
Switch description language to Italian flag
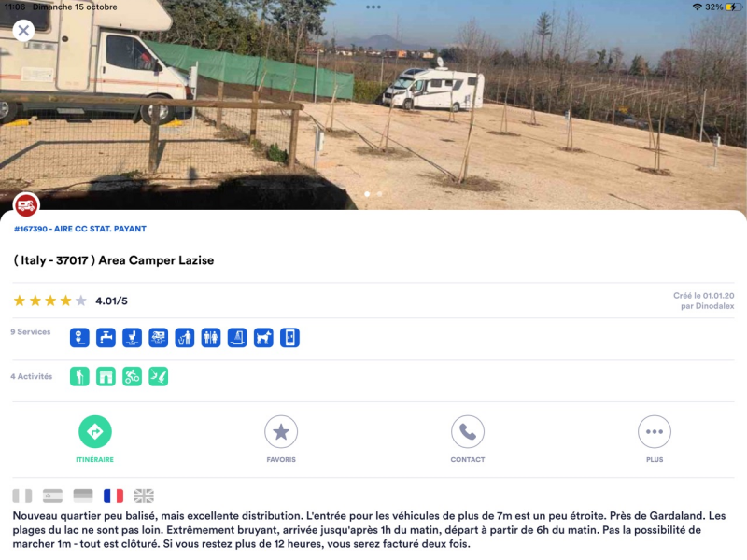(x=22, y=496)
